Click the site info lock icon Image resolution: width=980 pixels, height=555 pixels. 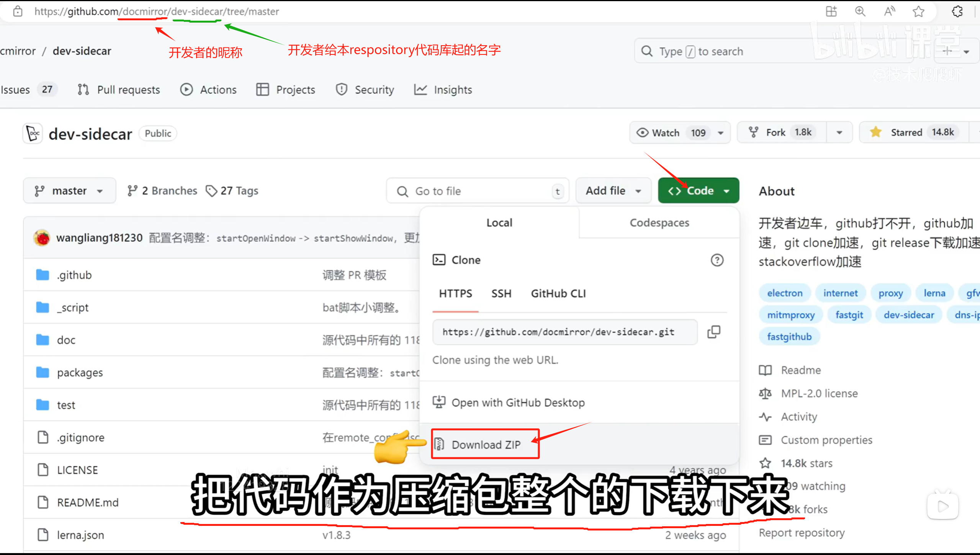coord(18,11)
